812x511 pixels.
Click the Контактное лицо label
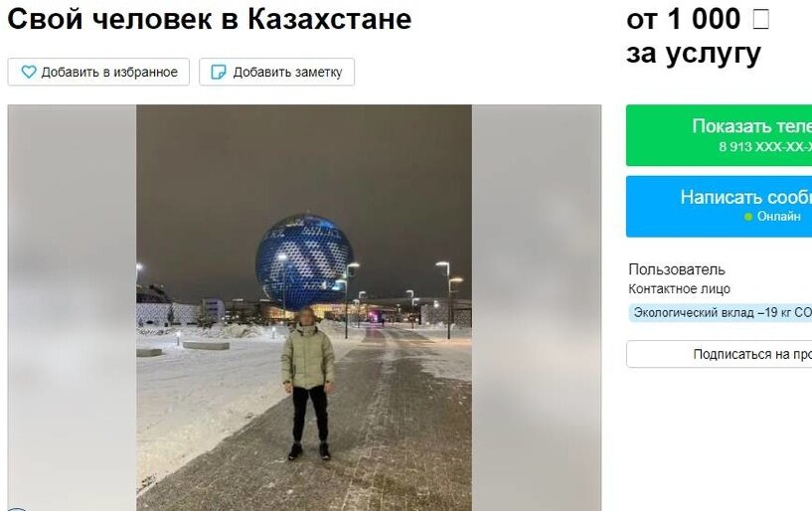pos(679,288)
